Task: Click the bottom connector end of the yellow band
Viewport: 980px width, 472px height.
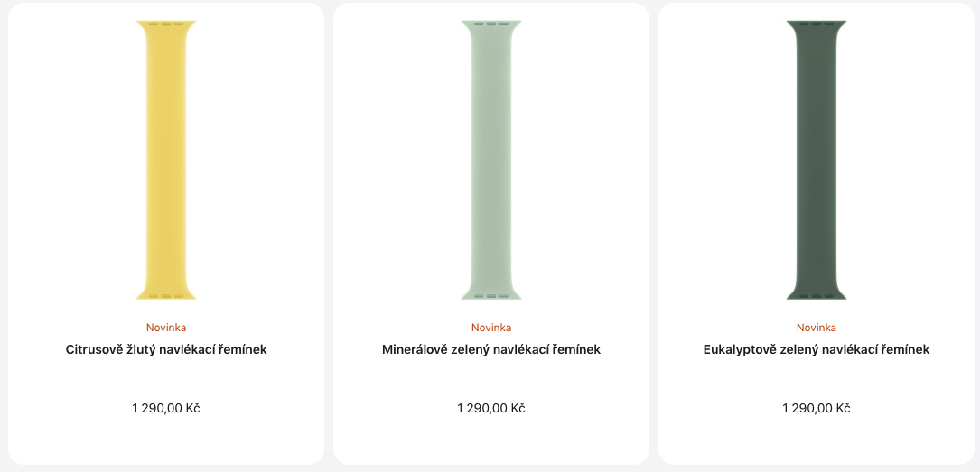Action: click(x=166, y=293)
